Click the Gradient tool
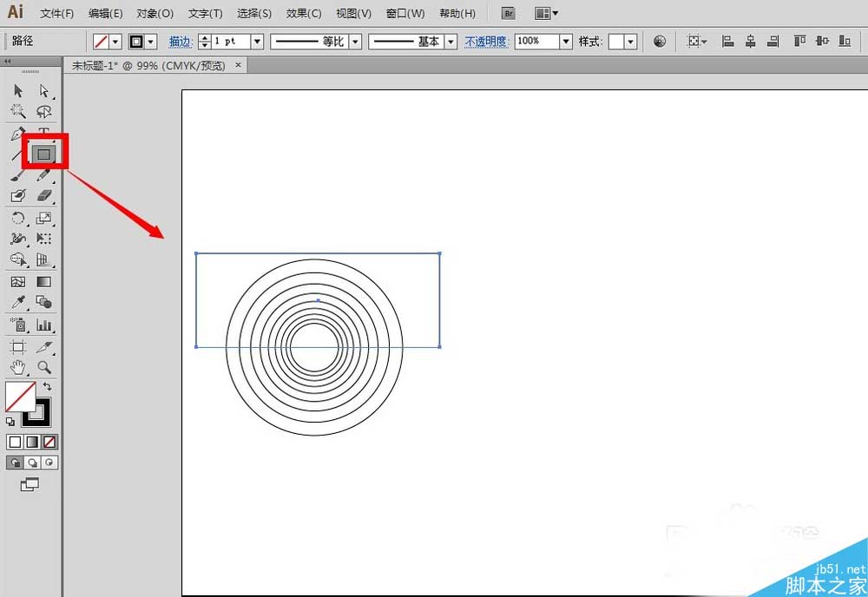The width and height of the screenshot is (868, 597). (x=43, y=282)
